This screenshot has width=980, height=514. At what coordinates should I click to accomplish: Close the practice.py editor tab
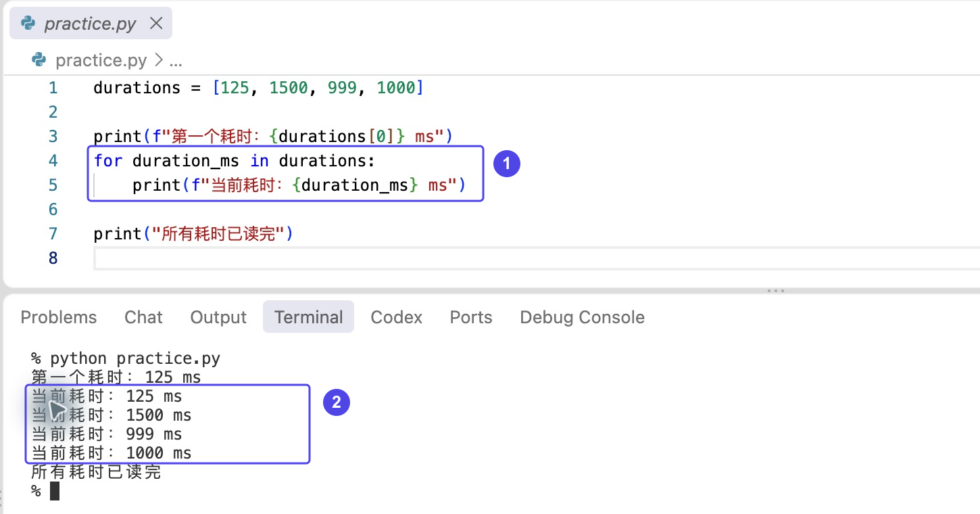coord(156,24)
